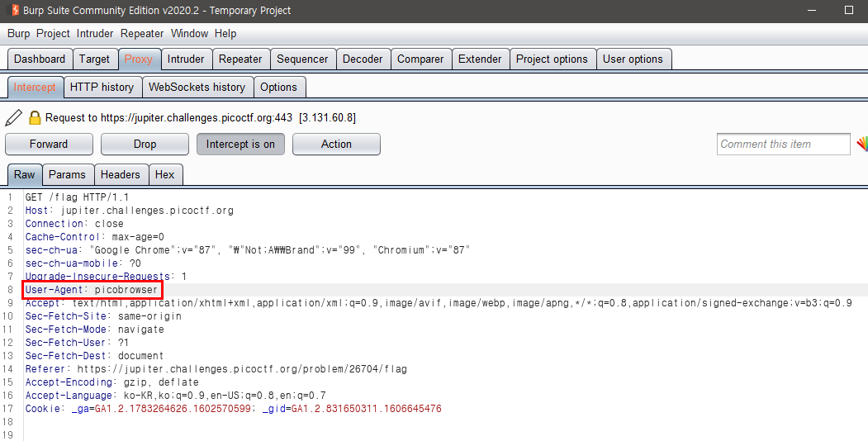Minimize the Burp Suite window

pyautogui.click(x=812, y=10)
